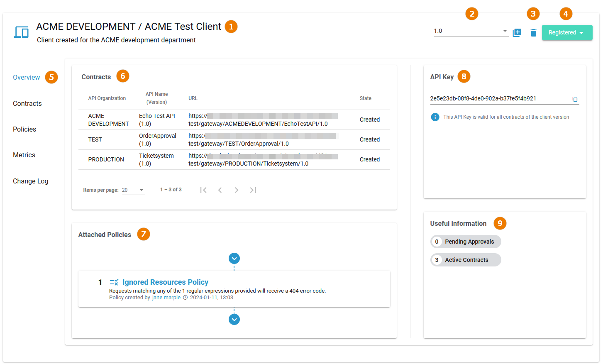Click the API Key text field

coord(498,99)
